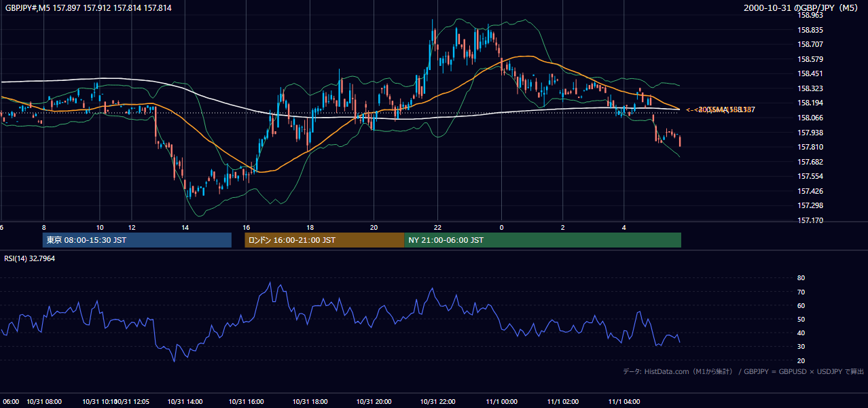
Task: Click price axis label 158.323
Action: tap(810, 88)
